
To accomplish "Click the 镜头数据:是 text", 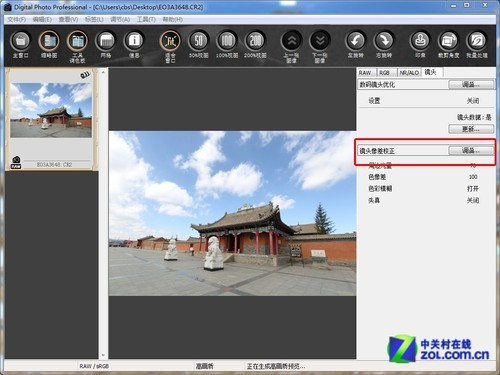I will tap(474, 117).
